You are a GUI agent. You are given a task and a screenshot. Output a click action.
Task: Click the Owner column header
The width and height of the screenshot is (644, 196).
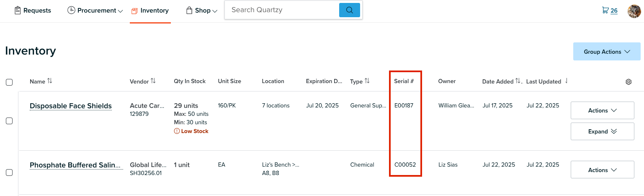pos(447,81)
